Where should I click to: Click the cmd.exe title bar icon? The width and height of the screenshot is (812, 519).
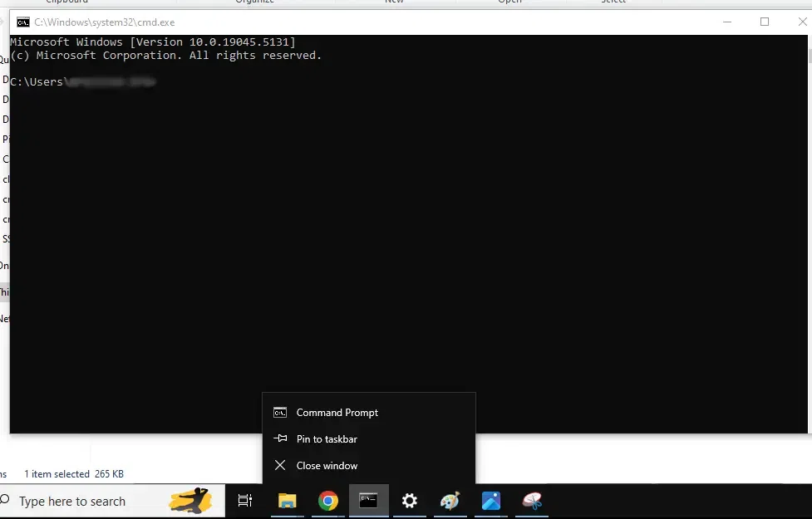click(22, 22)
